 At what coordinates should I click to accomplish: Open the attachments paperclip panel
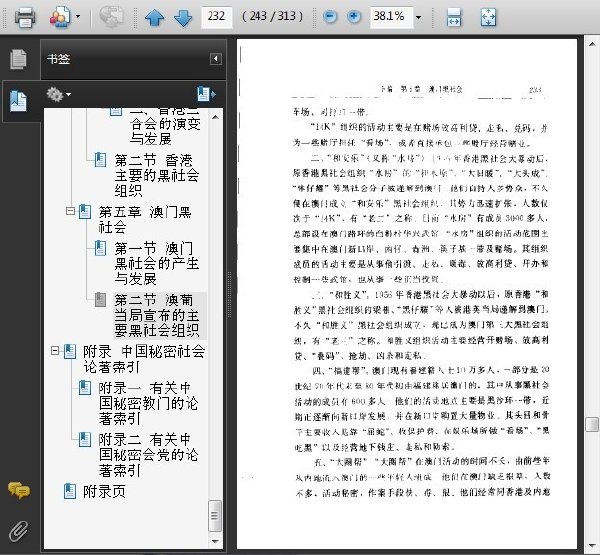pyautogui.click(x=18, y=531)
